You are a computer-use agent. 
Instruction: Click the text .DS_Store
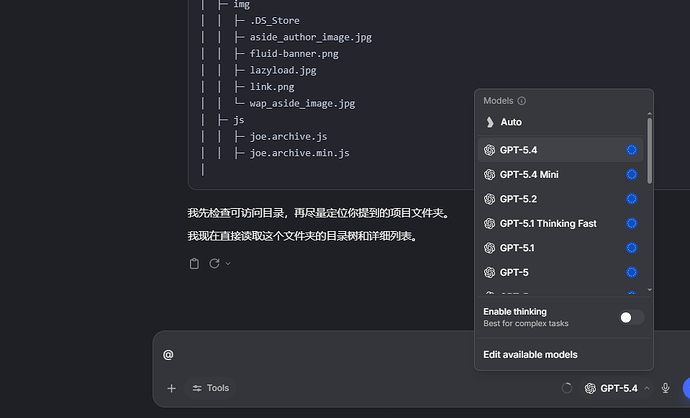(x=275, y=21)
